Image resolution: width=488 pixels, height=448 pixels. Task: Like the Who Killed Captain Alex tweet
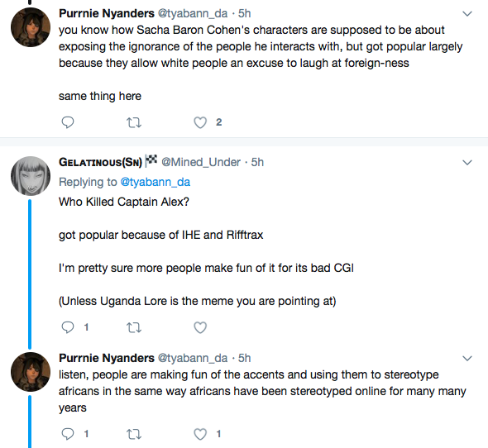pos(200,327)
